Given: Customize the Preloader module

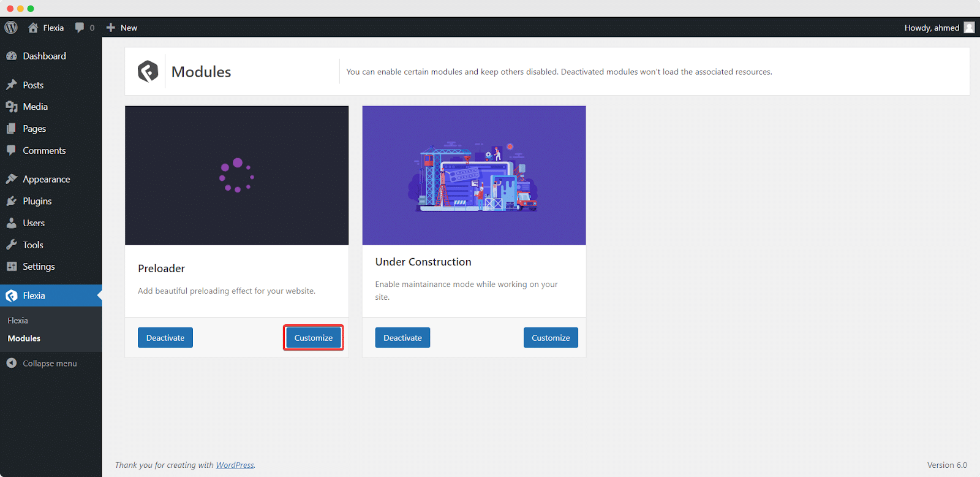Looking at the screenshot, I should (x=314, y=338).
